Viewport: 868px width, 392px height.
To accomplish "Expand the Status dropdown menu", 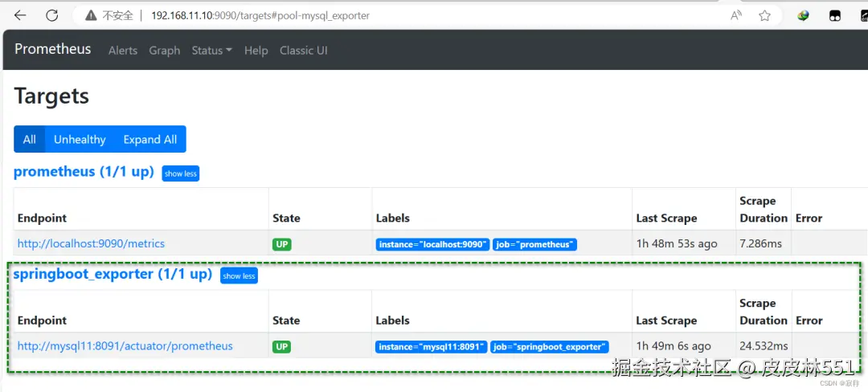I will click(211, 51).
